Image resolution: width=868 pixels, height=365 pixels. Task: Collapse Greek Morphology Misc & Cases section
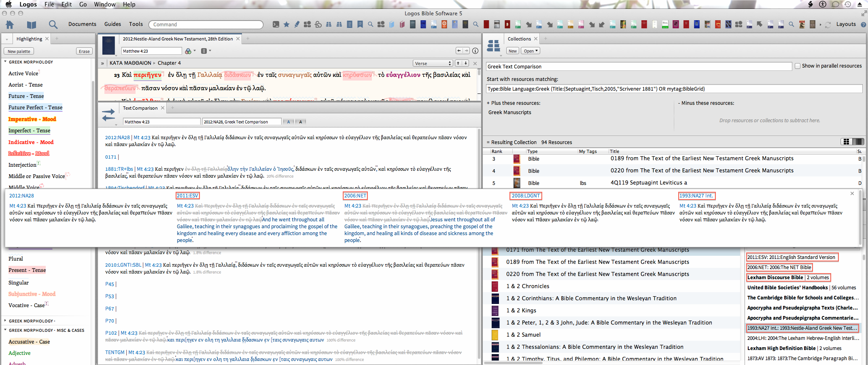point(5,330)
